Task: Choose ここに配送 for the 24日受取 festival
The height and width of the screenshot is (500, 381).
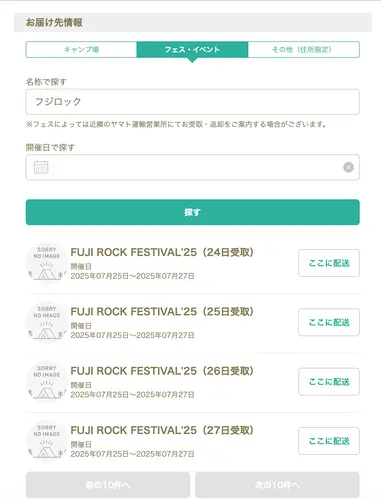Action: [x=329, y=263]
